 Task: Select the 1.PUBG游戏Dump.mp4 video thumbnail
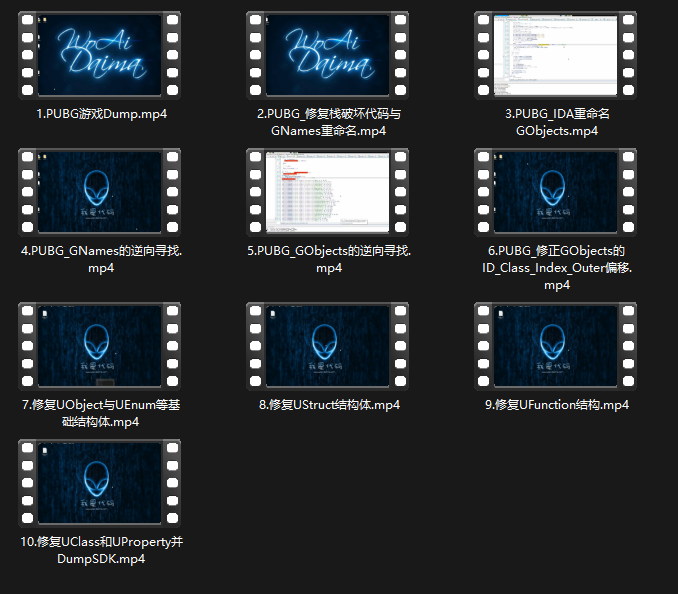(x=99, y=55)
